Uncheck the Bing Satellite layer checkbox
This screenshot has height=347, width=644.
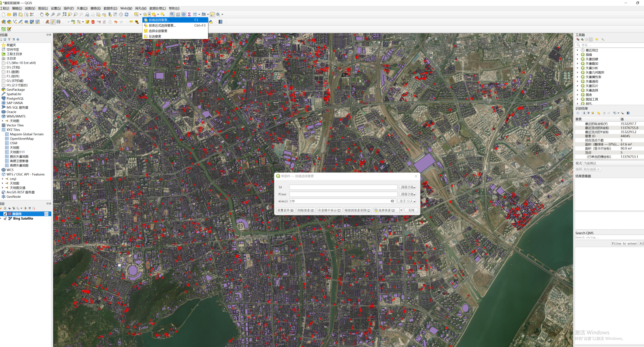[x=5, y=218]
